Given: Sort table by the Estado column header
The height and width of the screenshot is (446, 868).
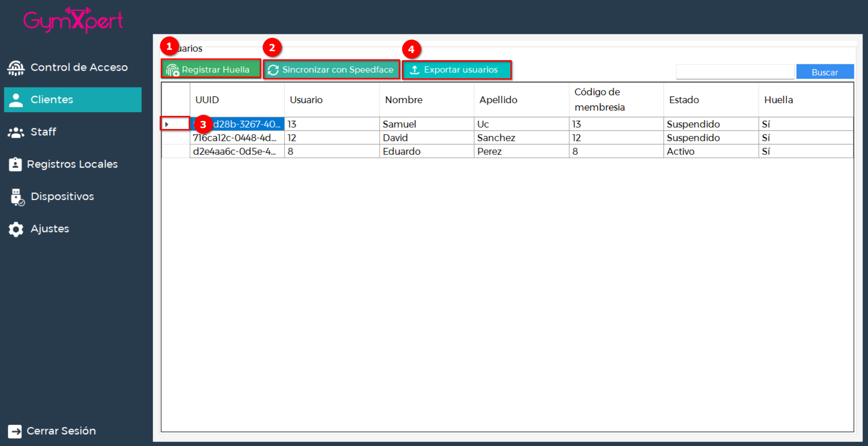Looking at the screenshot, I should 684,100.
